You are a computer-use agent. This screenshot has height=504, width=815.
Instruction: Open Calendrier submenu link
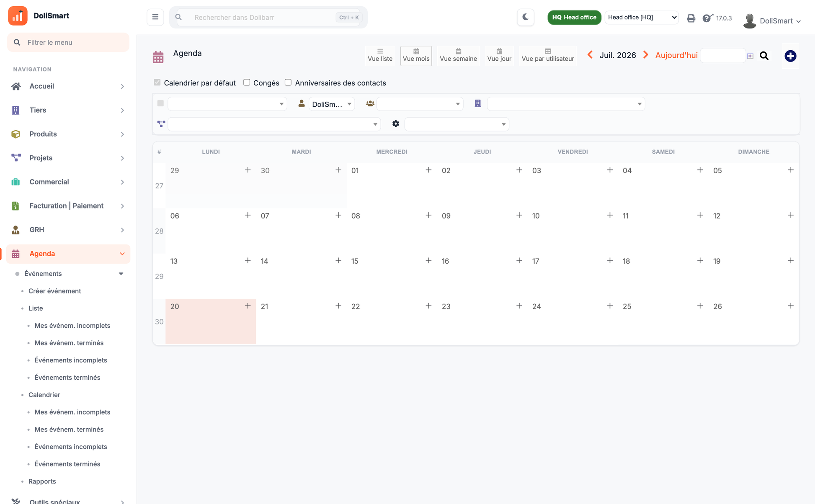tap(44, 395)
